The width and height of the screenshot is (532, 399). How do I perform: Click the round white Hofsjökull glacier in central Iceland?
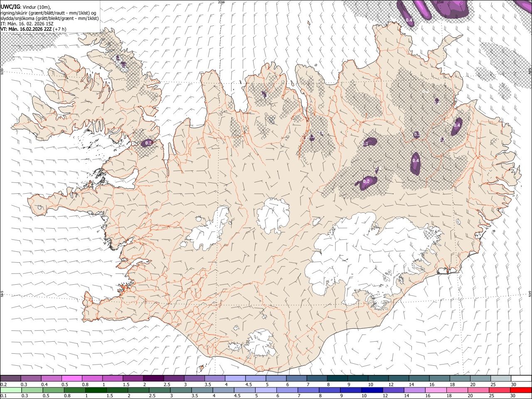point(273,216)
